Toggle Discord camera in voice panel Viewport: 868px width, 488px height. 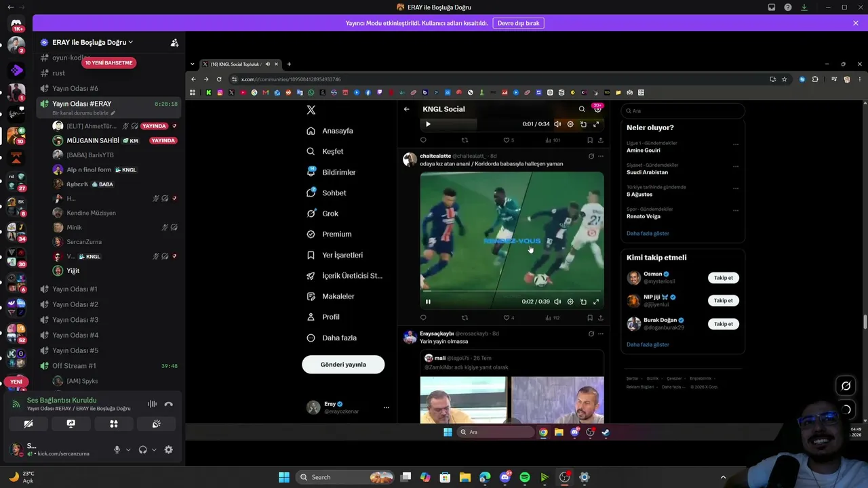click(x=28, y=424)
